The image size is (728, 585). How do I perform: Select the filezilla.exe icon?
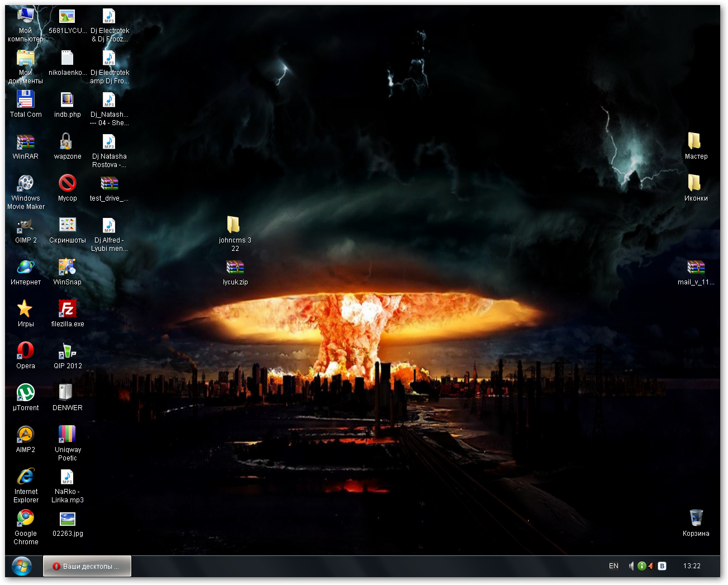(67, 309)
